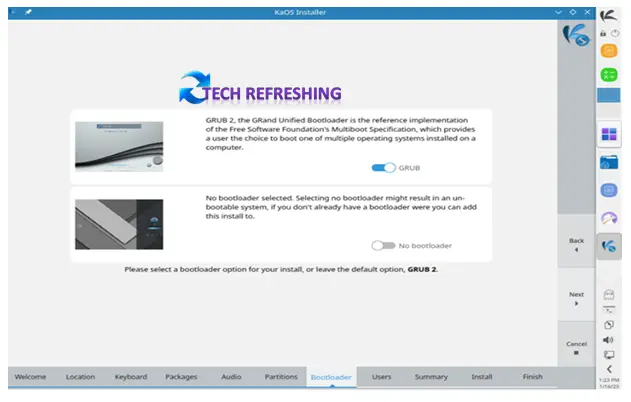Open the purple tiles app in dock
This screenshot has width=631, height=402.
point(609,134)
